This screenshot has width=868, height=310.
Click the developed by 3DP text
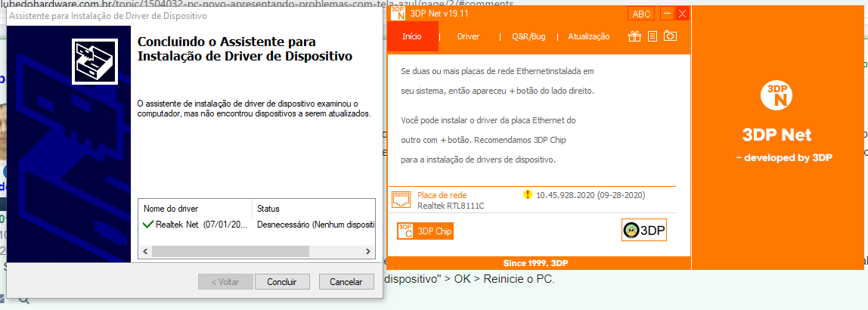point(784,158)
